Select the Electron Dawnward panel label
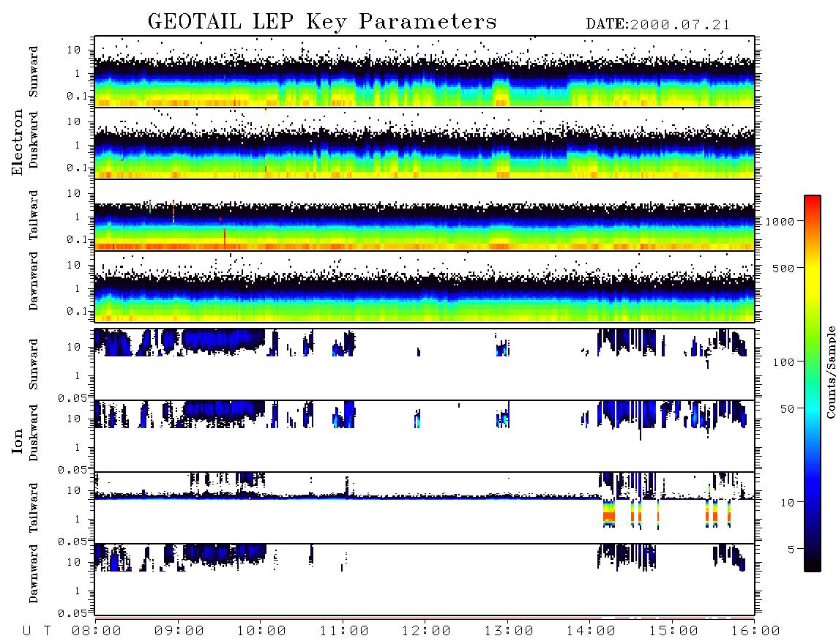The height and width of the screenshot is (644, 836). point(34,281)
